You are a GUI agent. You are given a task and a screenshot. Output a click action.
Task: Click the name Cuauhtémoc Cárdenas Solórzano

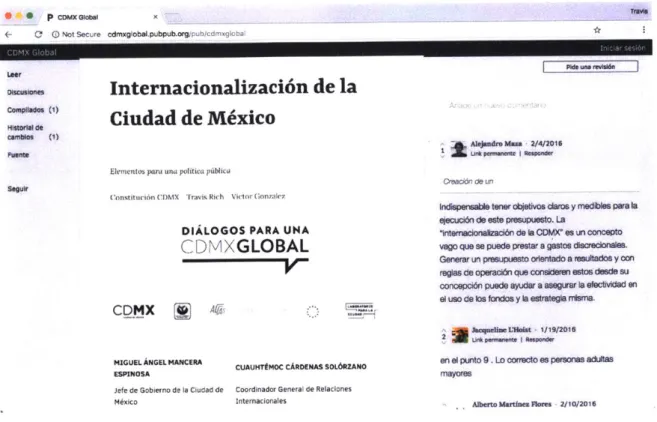click(x=301, y=367)
